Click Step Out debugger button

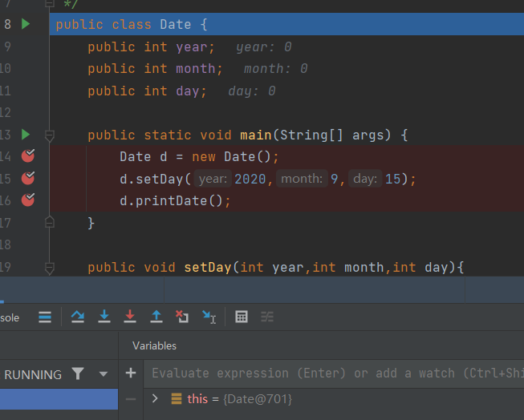(156, 317)
